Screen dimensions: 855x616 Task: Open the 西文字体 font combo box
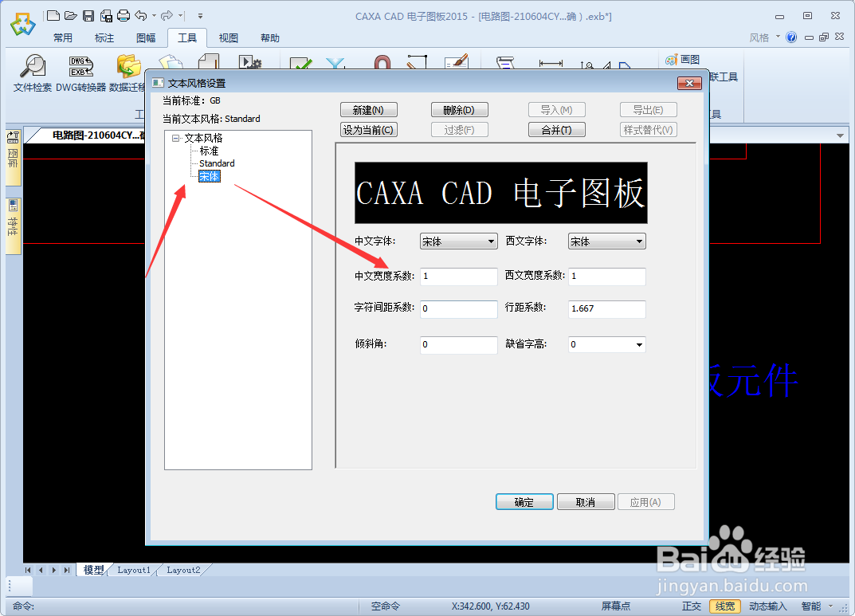coord(607,241)
